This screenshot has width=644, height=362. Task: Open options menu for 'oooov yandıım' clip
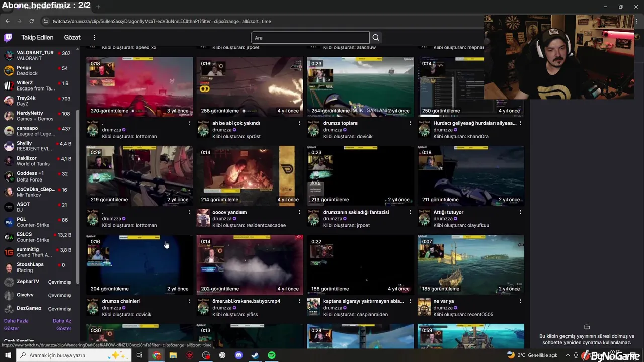pos(299,212)
